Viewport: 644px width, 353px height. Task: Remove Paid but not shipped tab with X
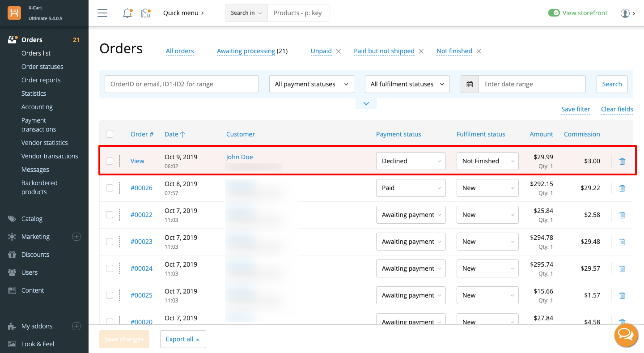pyautogui.click(x=421, y=51)
